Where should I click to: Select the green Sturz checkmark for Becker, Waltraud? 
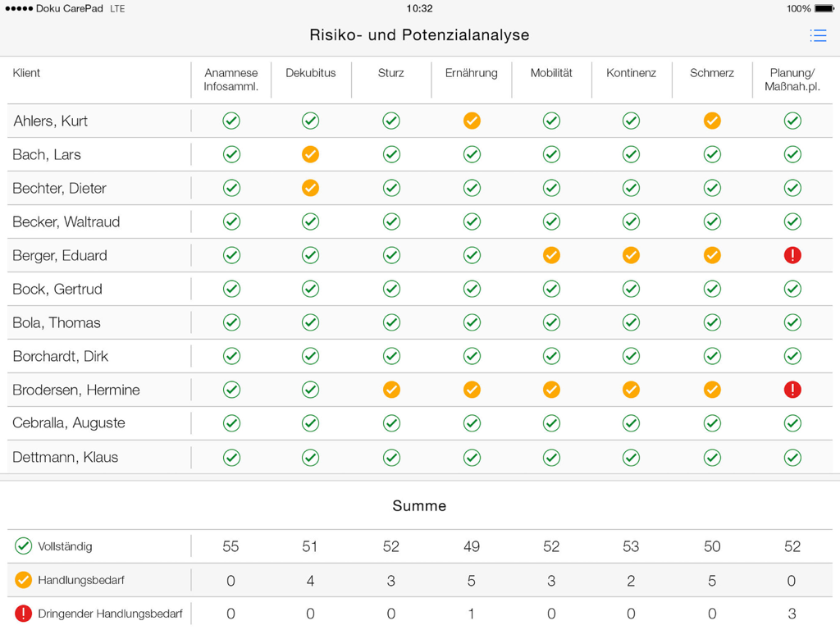pos(391,221)
